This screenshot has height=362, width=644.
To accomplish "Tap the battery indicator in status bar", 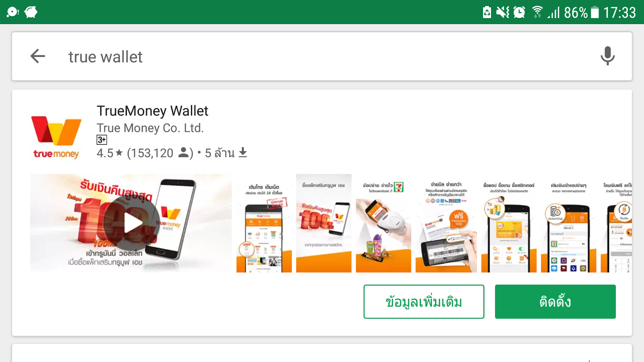I will click(x=594, y=12).
